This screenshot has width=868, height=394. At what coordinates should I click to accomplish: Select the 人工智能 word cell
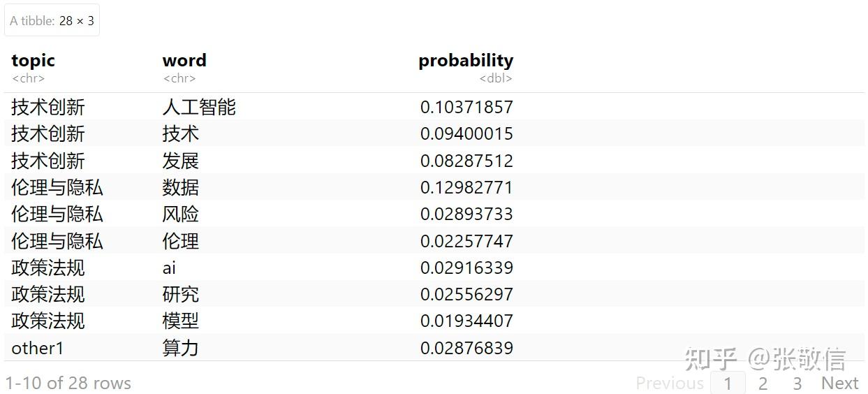(x=199, y=107)
